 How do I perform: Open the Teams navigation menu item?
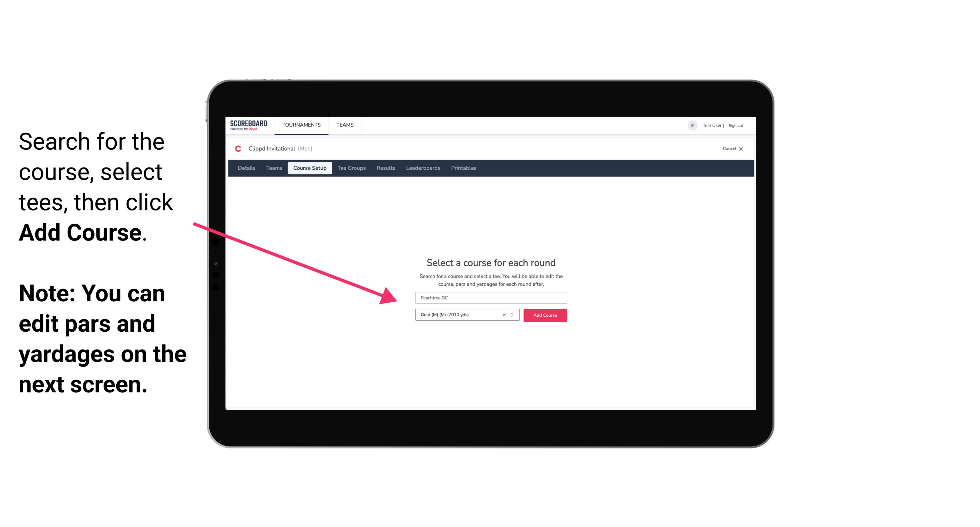344,124
